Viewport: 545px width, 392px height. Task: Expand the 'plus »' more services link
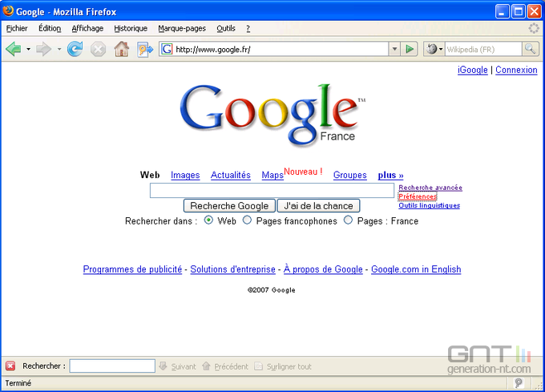pyautogui.click(x=390, y=175)
